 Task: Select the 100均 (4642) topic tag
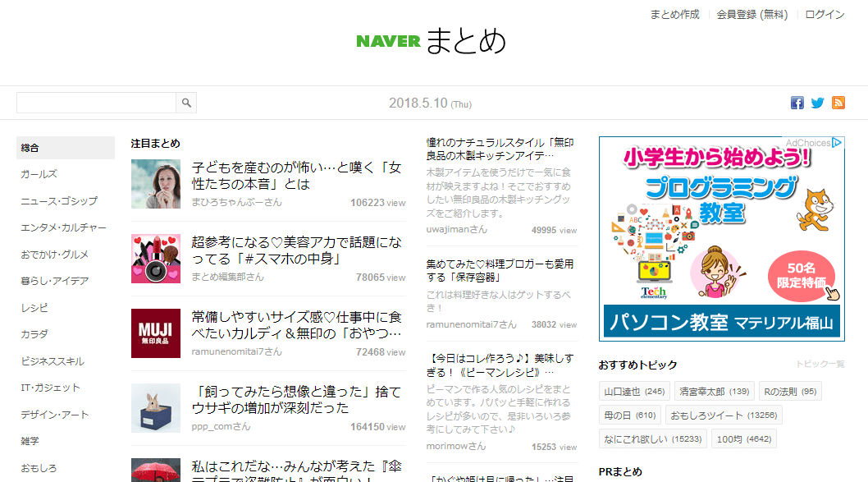[x=744, y=438]
